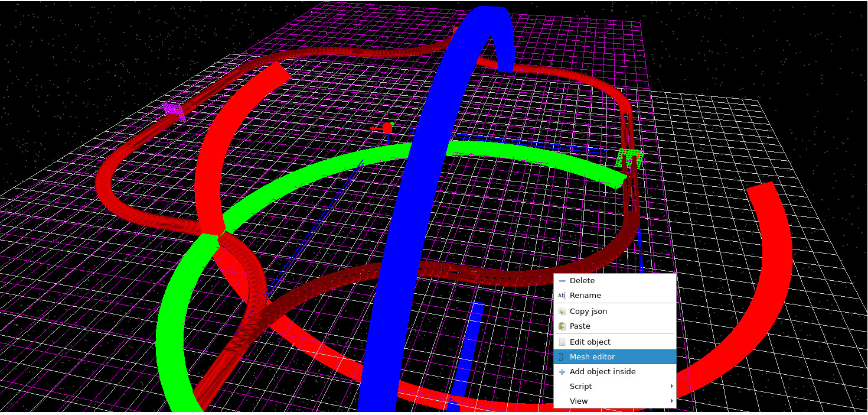Image resolution: width=868 pixels, height=415 pixels.
Task: Expand the View submenu arrow
Action: tap(672, 401)
